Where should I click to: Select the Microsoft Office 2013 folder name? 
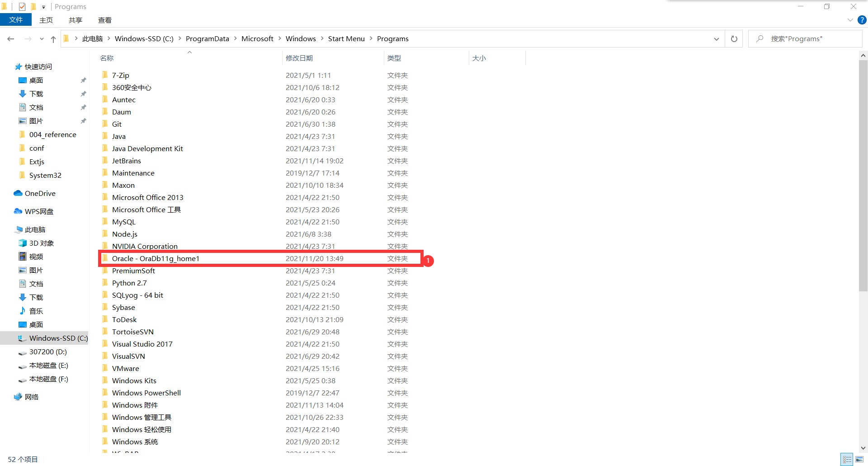[x=148, y=197]
